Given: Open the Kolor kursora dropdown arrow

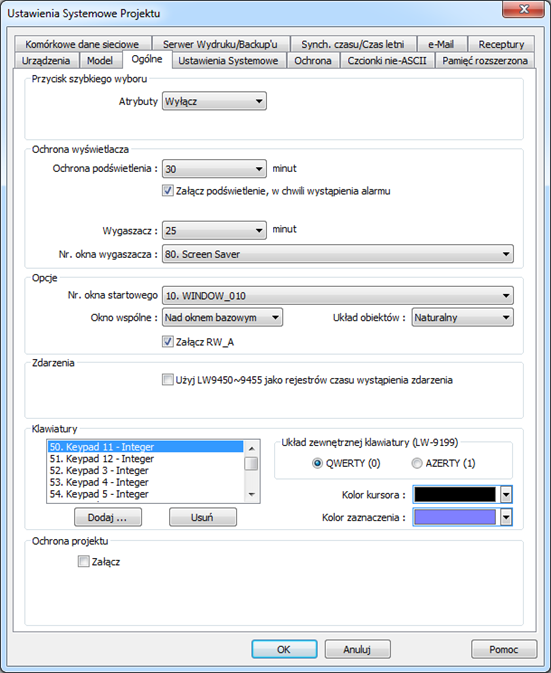Looking at the screenshot, I should (506, 495).
